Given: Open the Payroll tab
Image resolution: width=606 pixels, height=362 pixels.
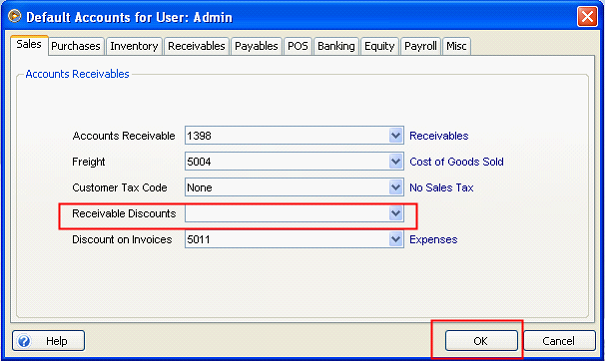Looking at the screenshot, I should pos(420,46).
